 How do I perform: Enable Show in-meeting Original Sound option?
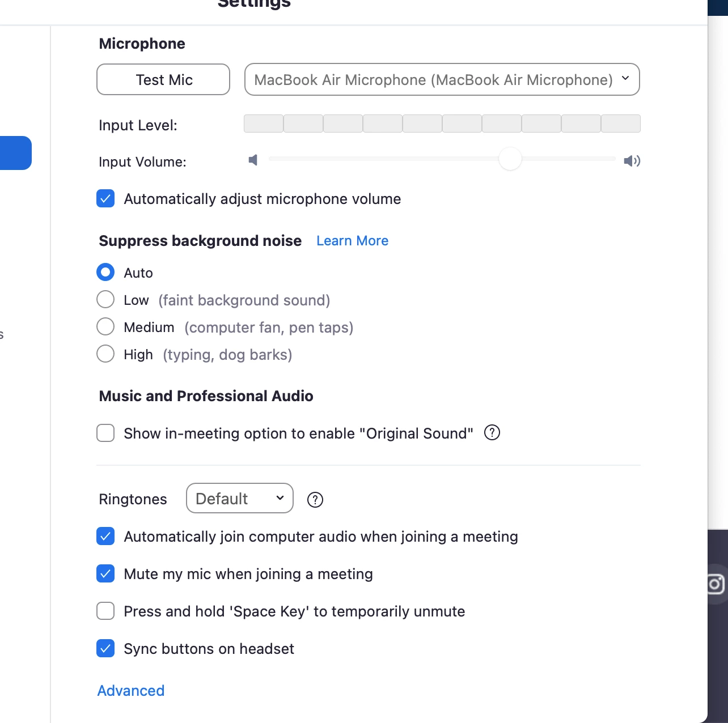click(105, 433)
